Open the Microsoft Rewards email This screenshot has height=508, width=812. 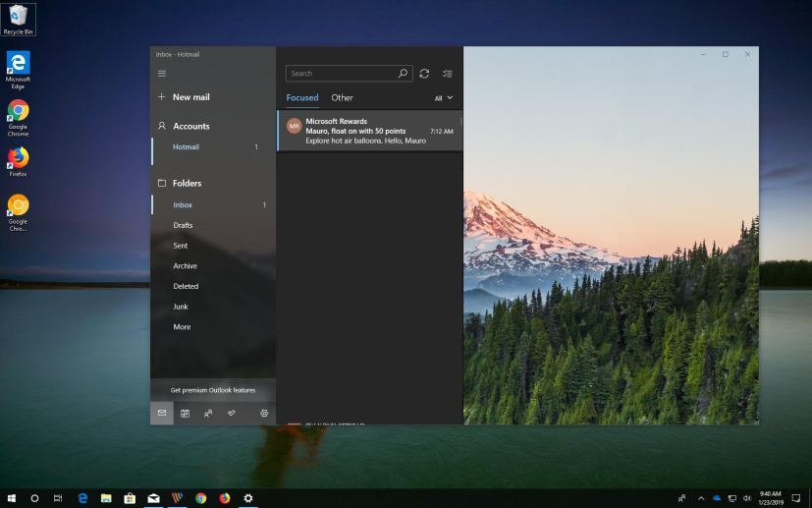[369, 131]
